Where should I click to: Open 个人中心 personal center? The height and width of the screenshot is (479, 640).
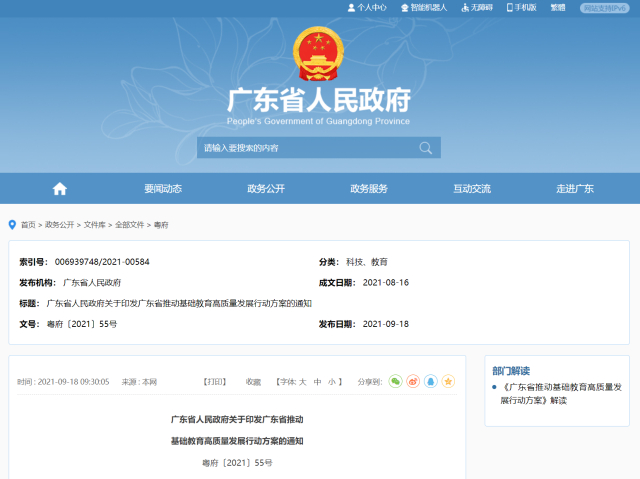click(x=367, y=7)
